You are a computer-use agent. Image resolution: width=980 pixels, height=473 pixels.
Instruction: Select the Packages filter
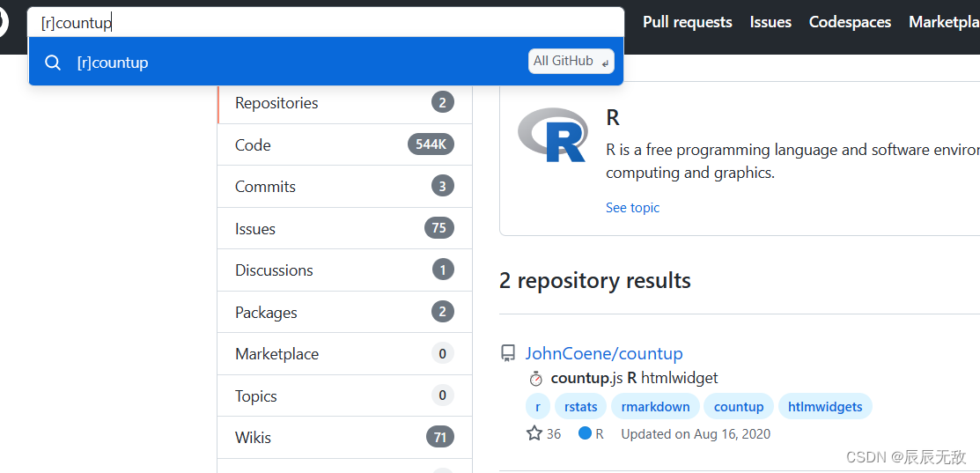(x=345, y=313)
